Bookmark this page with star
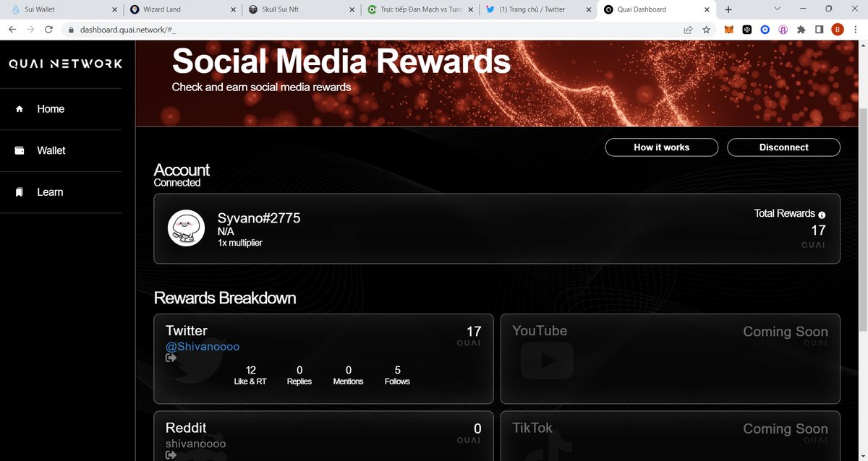The height and width of the screenshot is (461, 868). coord(706,30)
